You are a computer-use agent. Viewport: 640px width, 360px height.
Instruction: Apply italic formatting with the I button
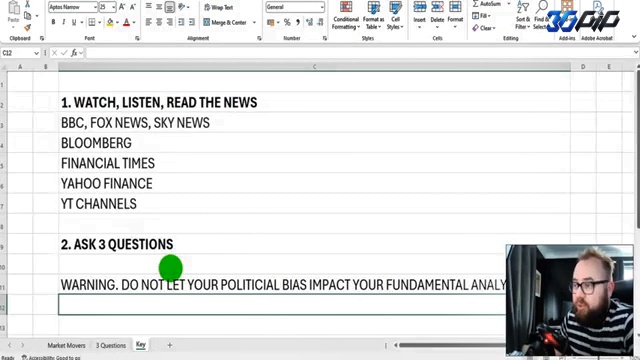[x=63, y=22]
